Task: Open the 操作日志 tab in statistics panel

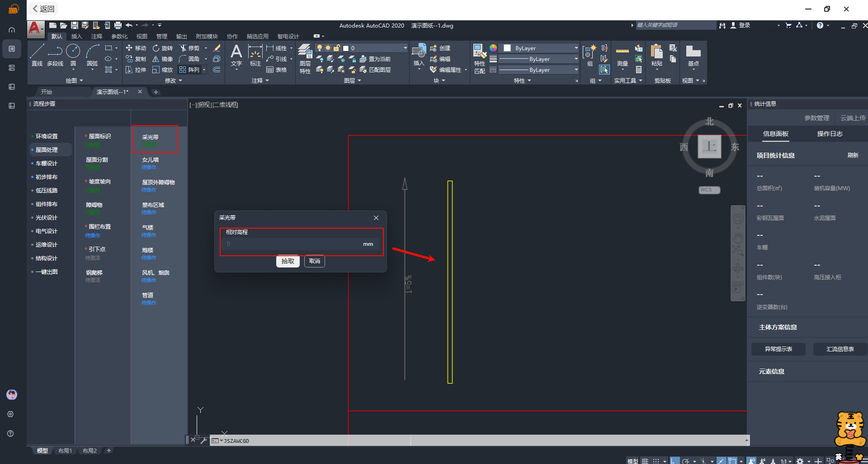Action: (x=830, y=134)
